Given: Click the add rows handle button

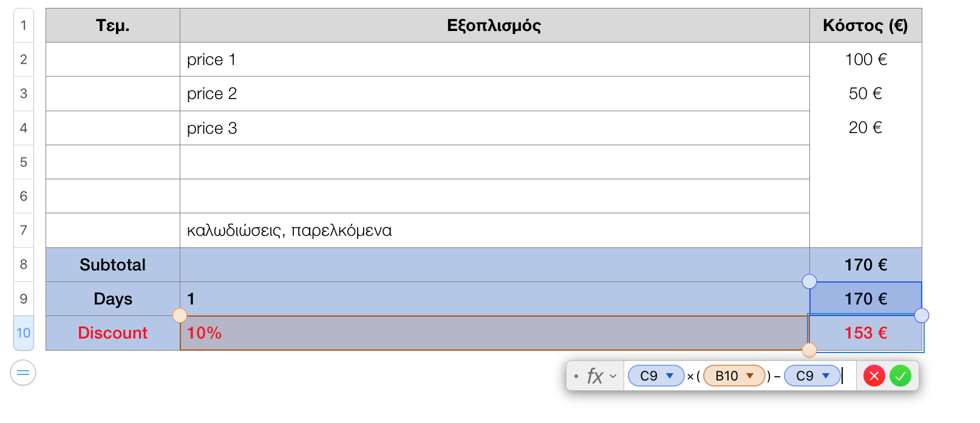Looking at the screenshot, I should (23, 373).
